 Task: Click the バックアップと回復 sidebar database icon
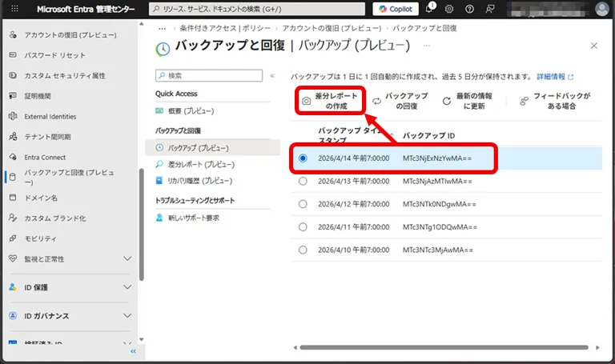pos(13,177)
